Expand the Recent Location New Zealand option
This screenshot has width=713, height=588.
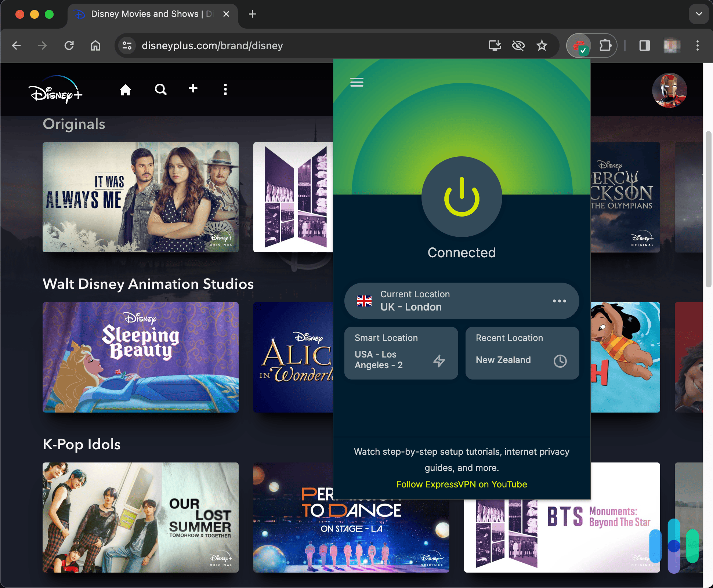tap(560, 359)
